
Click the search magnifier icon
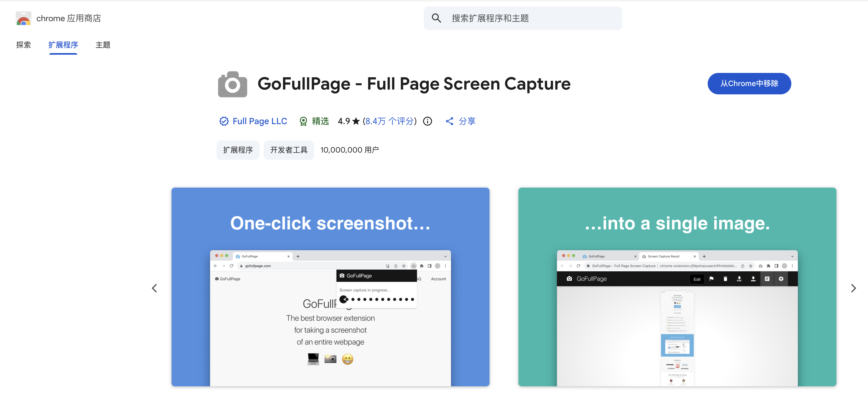pyautogui.click(x=436, y=18)
